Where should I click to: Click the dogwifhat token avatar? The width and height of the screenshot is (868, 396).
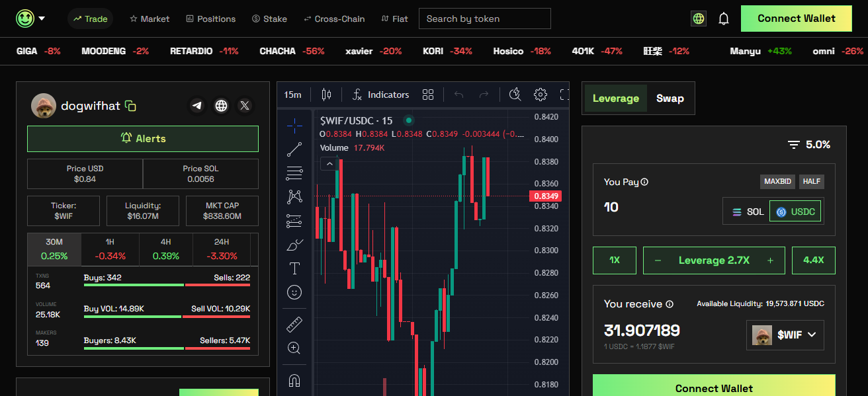(44, 106)
